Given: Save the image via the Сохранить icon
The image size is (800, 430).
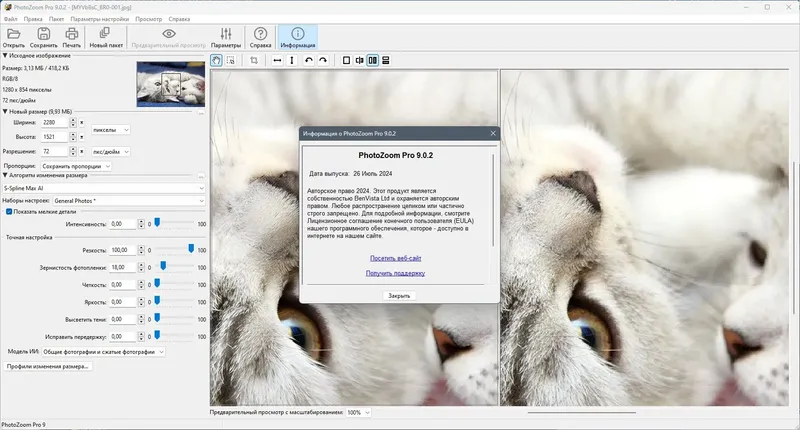Looking at the screenshot, I should 43,38.
